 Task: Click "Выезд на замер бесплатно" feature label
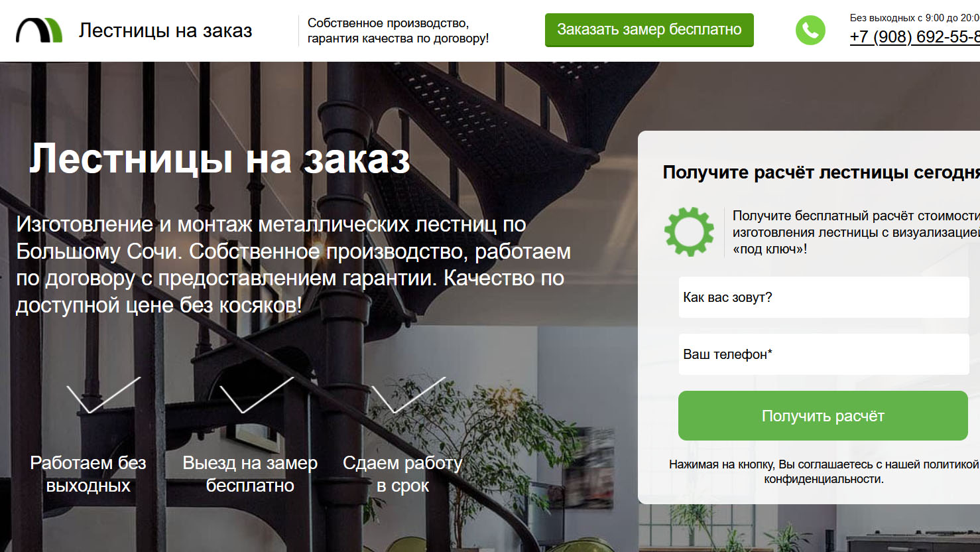250,474
